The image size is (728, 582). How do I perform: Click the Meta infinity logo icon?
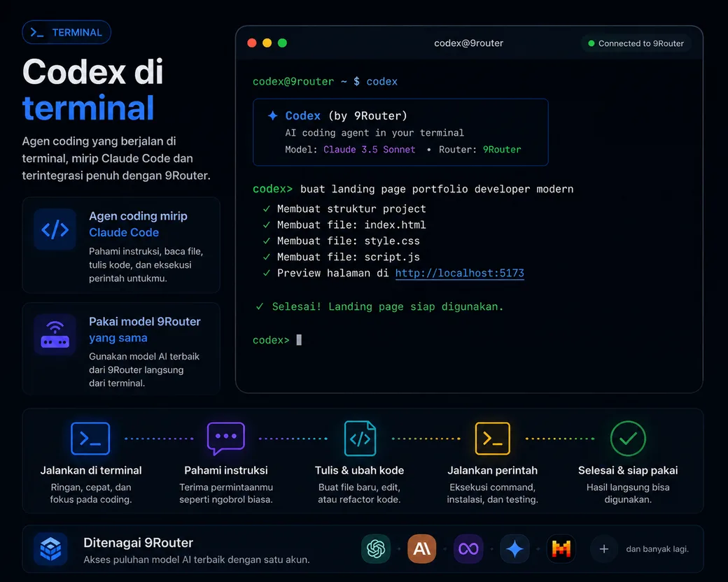coord(468,549)
